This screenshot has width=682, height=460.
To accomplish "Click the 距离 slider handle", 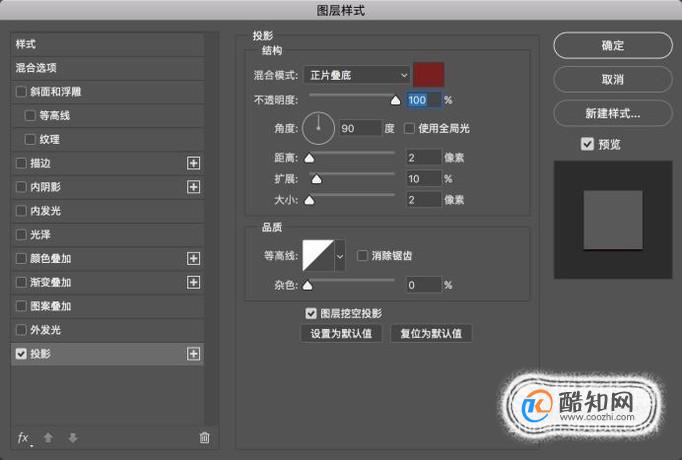I will 309,158.
